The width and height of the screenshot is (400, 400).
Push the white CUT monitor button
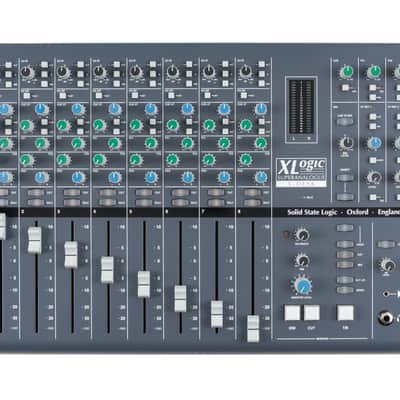(312, 313)
